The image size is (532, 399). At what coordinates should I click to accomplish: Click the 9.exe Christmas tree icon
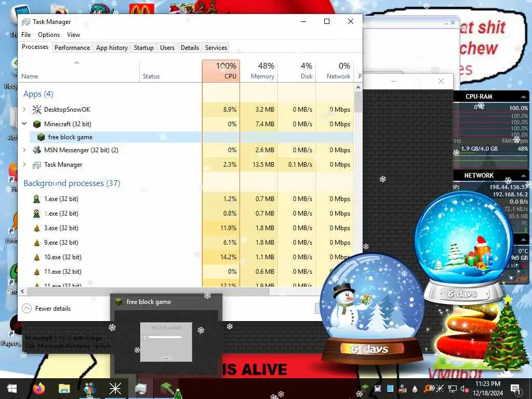pos(37,243)
